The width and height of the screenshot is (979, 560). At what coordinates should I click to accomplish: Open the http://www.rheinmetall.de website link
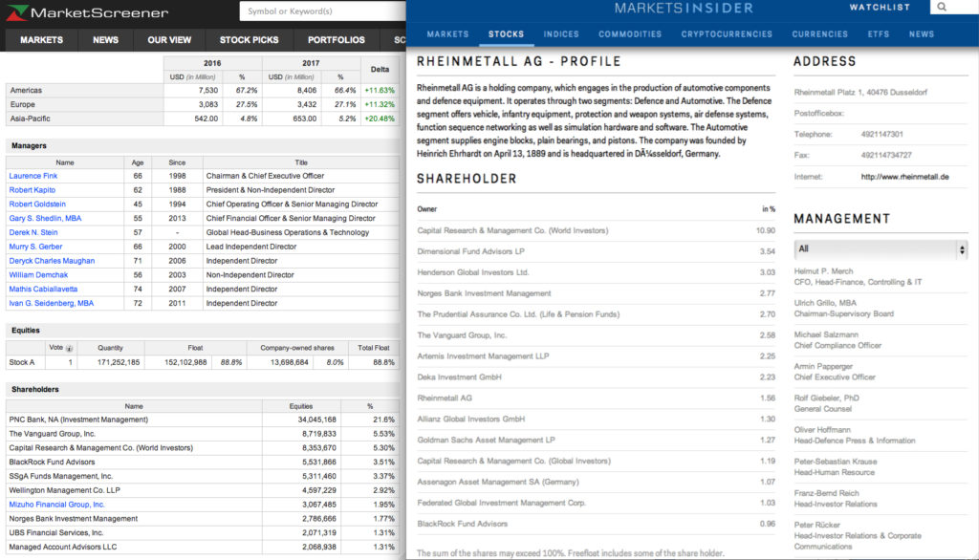tap(904, 177)
